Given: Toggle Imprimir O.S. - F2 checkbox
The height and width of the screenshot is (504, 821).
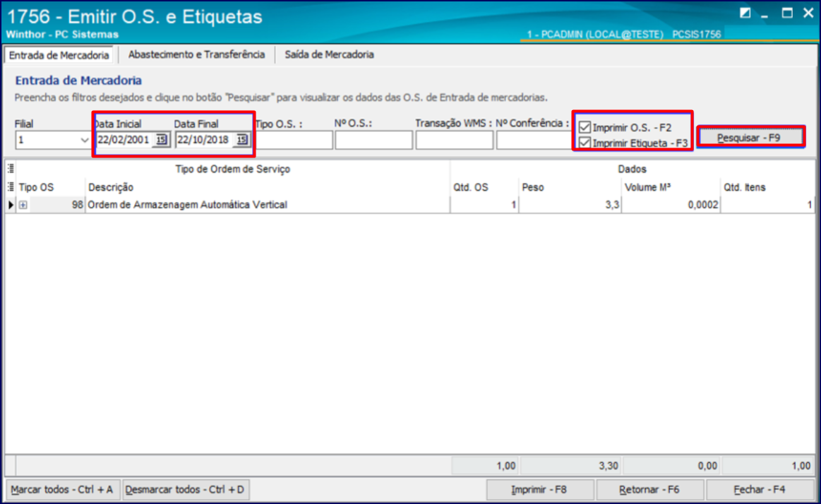Looking at the screenshot, I should tap(585, 127).
